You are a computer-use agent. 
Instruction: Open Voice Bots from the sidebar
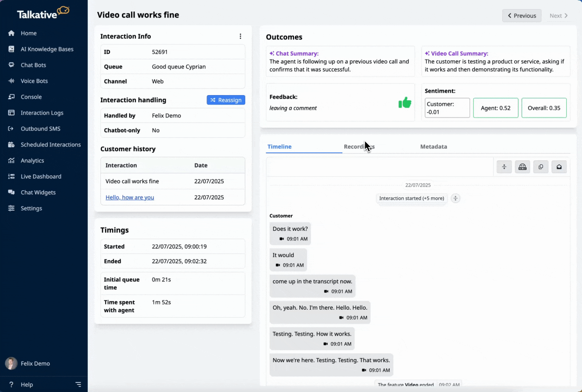point(34,81)
